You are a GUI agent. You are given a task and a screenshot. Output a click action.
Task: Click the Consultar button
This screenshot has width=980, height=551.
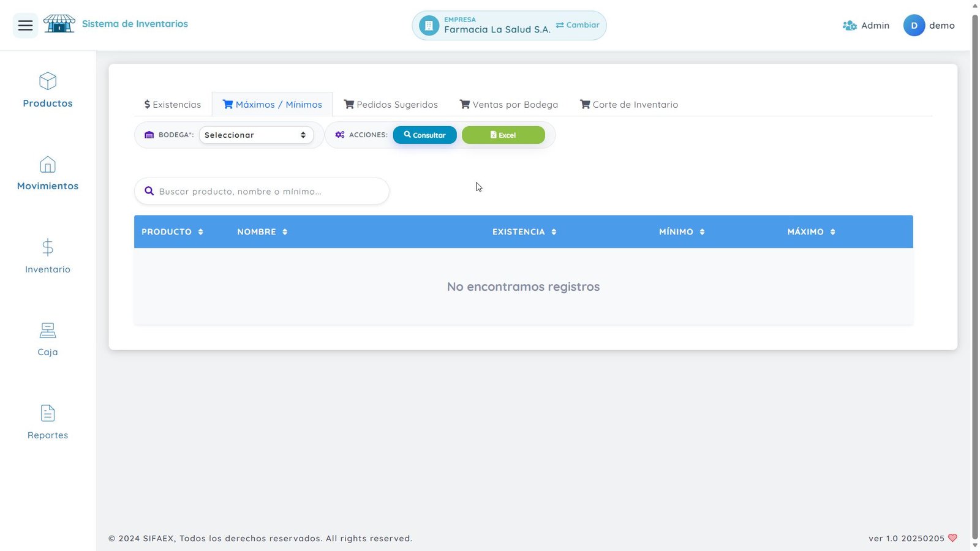coord(424,135)
